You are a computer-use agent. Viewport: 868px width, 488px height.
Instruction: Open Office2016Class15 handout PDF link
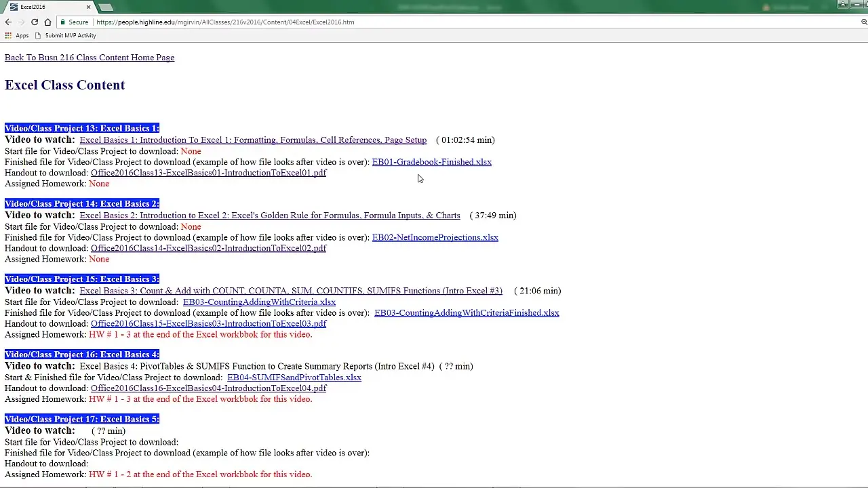click(x=208, y=324)
